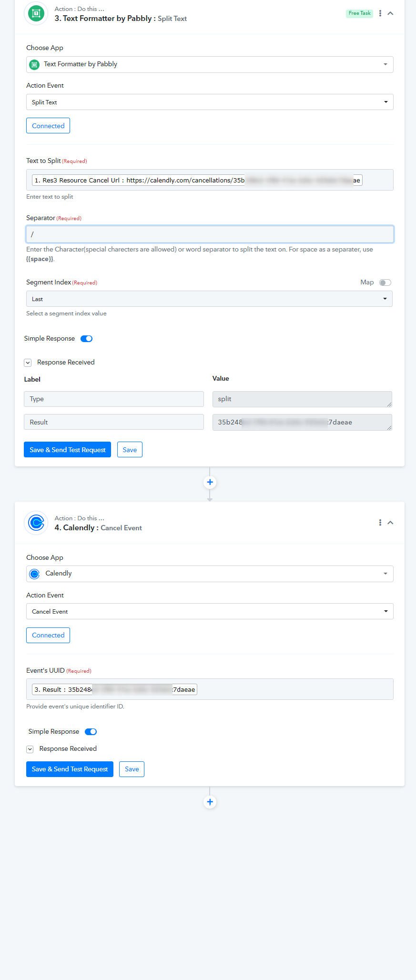Add a step between steps 3 and 4
Image resolution: width=416 pixels, height=980 pixels.
click(210, 482)
